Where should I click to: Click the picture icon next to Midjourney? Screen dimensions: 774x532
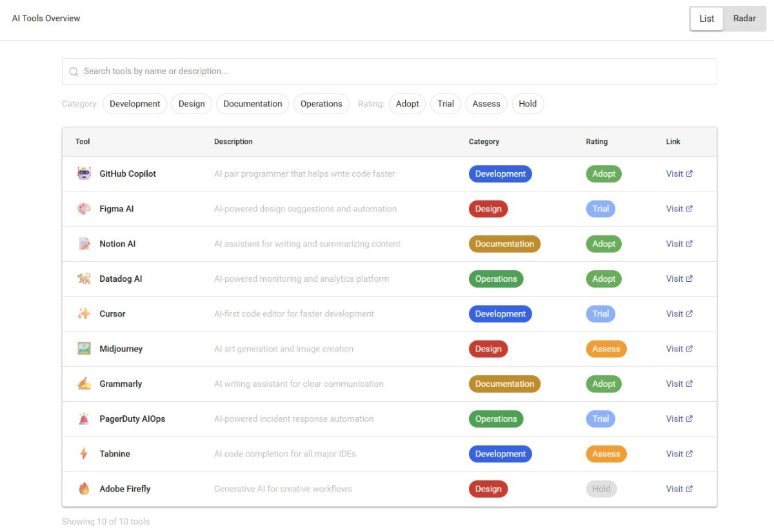click(84, 348)
